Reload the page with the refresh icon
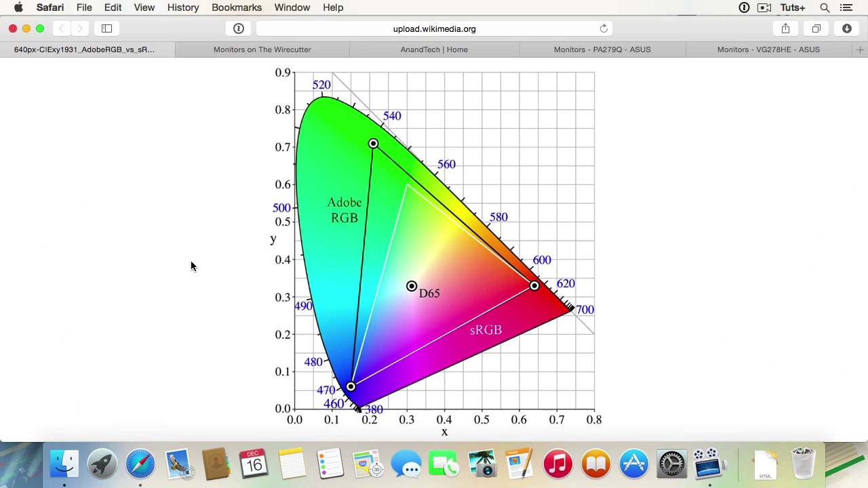The image size is (868, 488). coord(604,28)
